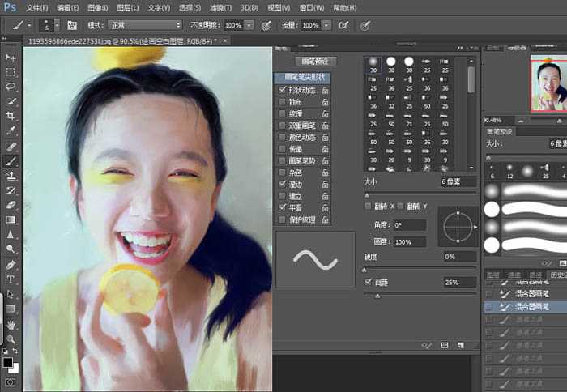Select the Lasso tool in the toolbox

11,87
